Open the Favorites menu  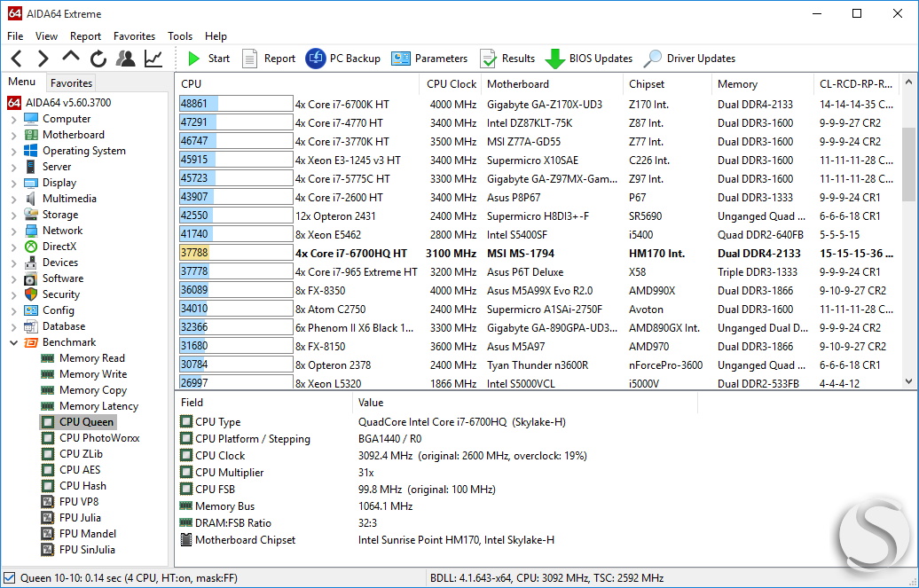[x=134, y=36]
